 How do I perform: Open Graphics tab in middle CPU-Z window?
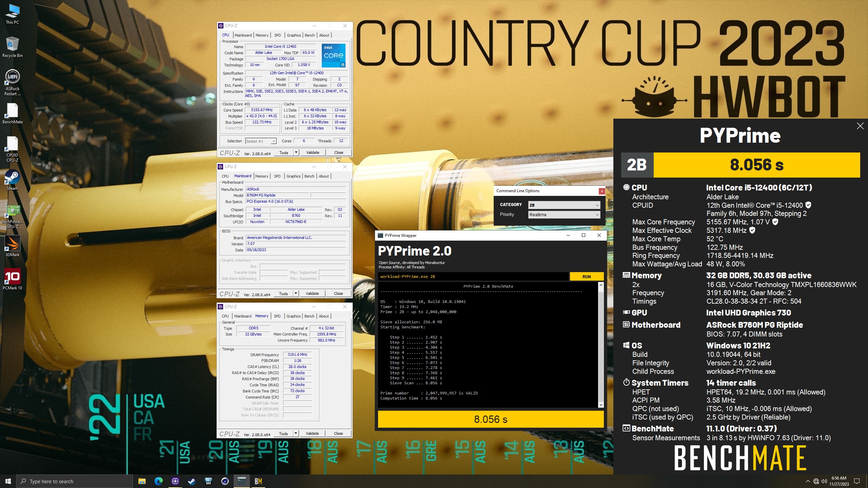293,176
